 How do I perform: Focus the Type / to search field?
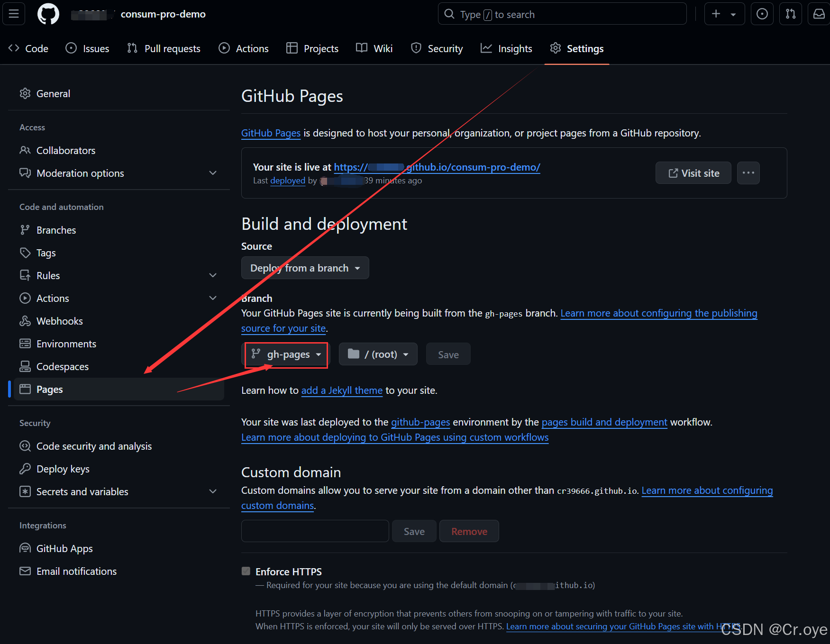(562, 14)
